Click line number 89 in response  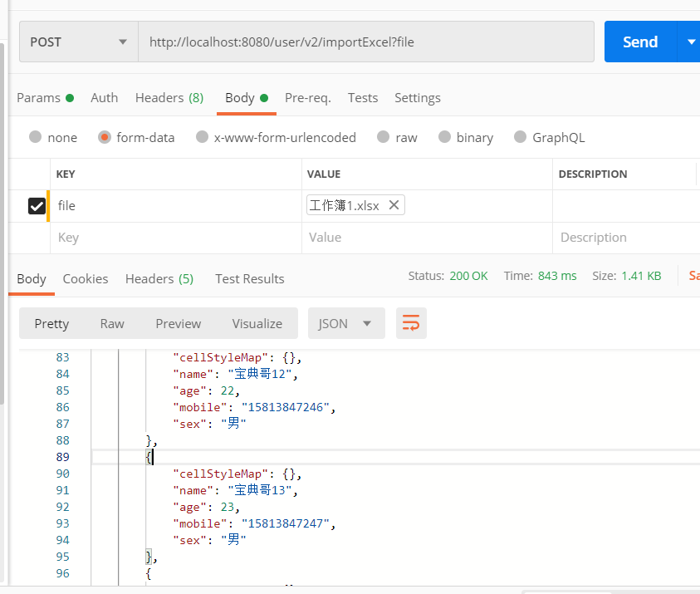coord(62,457)
